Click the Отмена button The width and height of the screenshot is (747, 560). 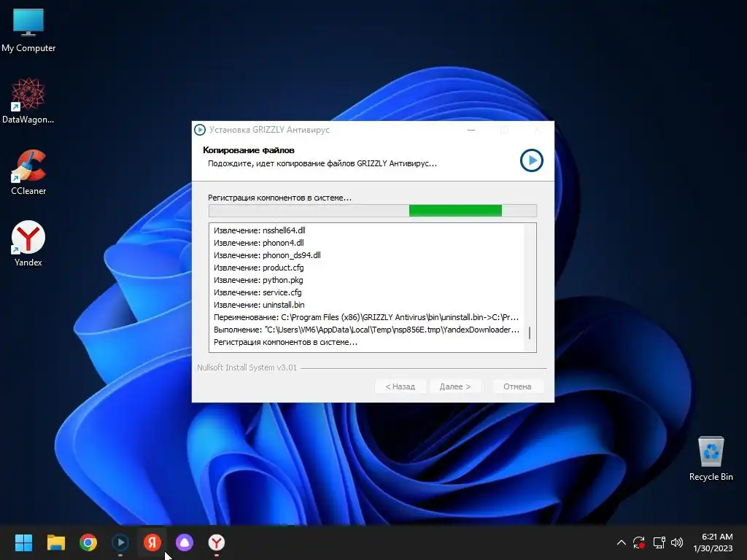(x=517, y=386)
